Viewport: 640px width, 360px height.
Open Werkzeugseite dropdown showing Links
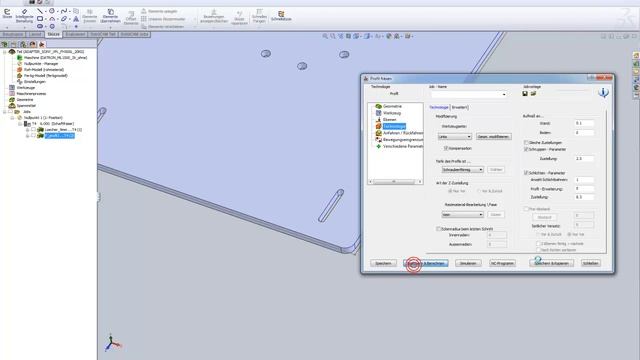coord(455,137)
